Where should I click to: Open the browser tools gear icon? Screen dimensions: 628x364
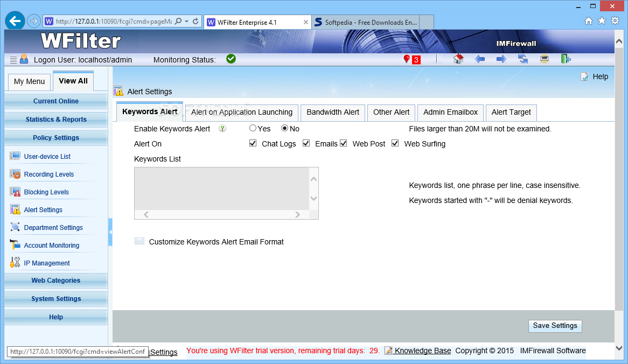pyautogui.click(x=615, y=21)
